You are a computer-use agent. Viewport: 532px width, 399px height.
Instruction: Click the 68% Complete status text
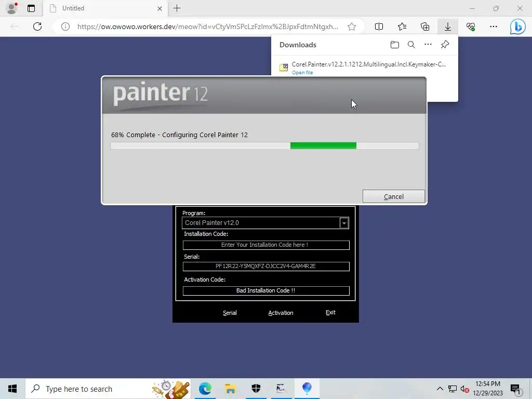tap(179, 135)
